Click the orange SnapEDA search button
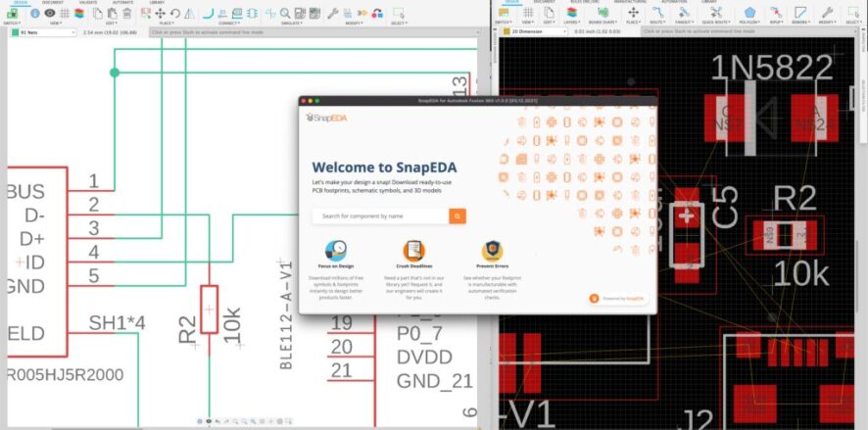868x430 pixels. pos(458,216)
